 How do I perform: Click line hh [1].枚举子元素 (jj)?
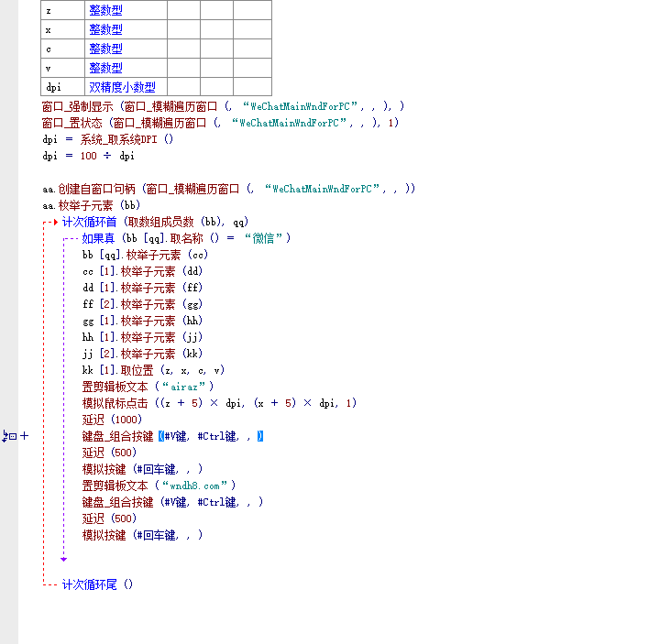coord(142,337)
